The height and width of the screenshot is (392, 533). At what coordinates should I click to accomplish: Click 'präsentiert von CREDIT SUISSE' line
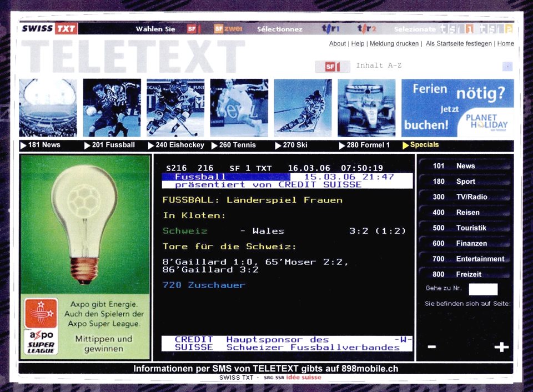tap(268, 184)
